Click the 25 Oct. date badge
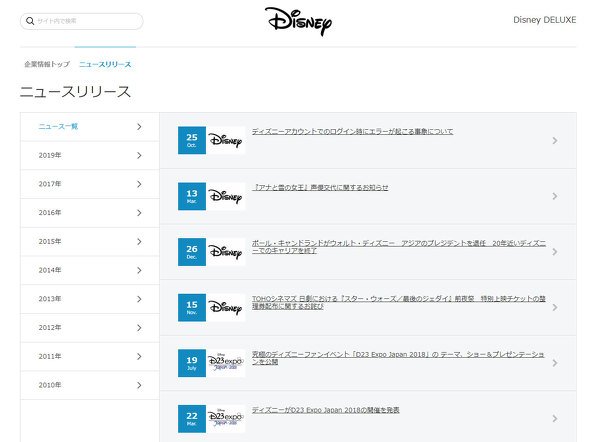 192,140
